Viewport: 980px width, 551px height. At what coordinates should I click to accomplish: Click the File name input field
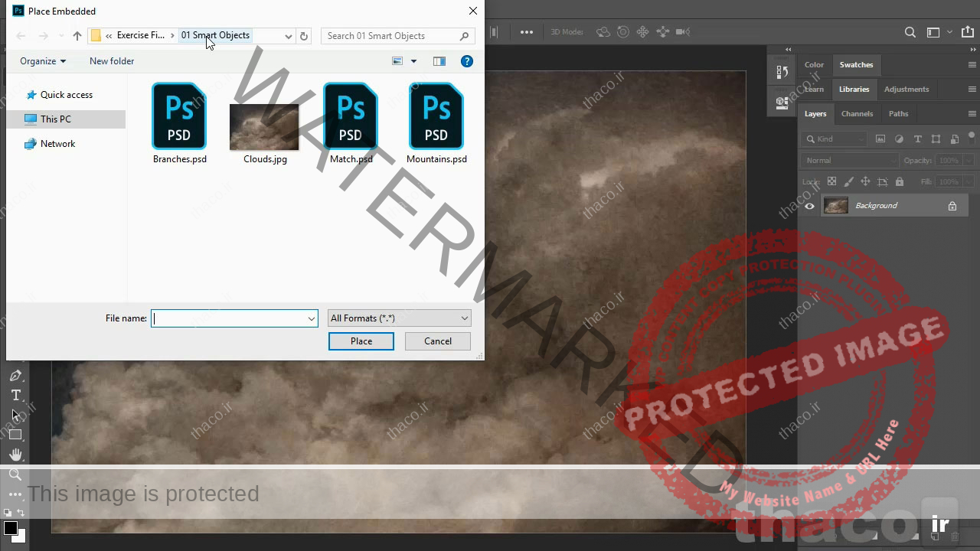234,318
